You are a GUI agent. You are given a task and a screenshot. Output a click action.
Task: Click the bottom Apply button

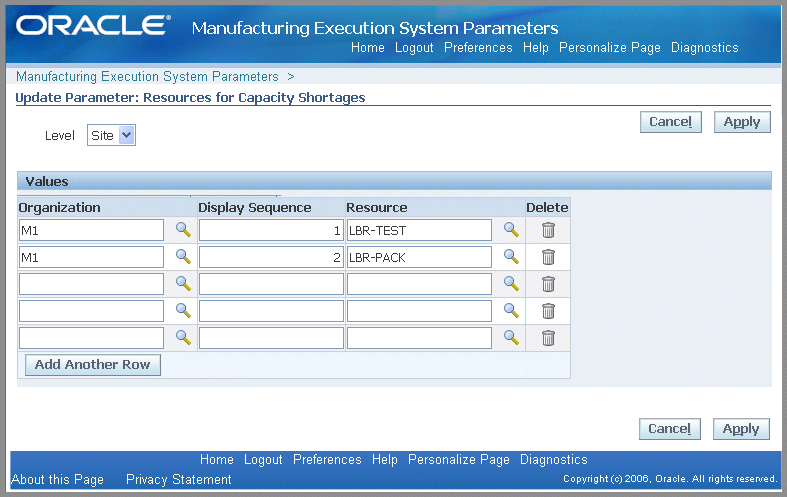tap(741, 429)
